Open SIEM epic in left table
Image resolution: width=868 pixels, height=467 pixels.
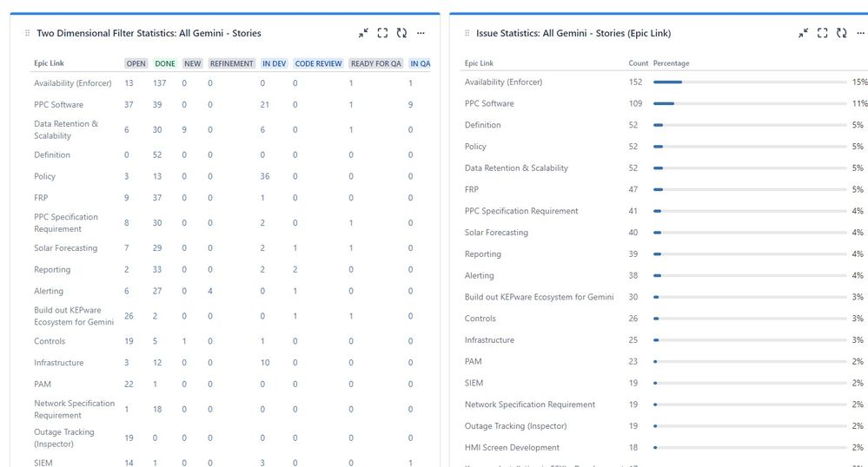pyautogui.click(x=43, y=463)
